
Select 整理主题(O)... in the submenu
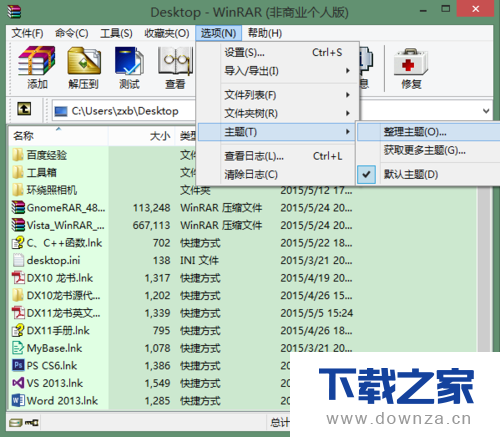(x=428, y=132)
